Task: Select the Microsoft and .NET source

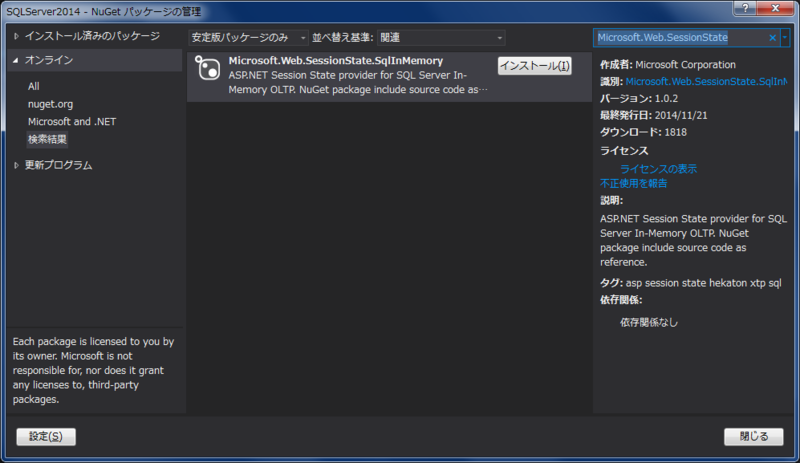Action: click(72, 122)
